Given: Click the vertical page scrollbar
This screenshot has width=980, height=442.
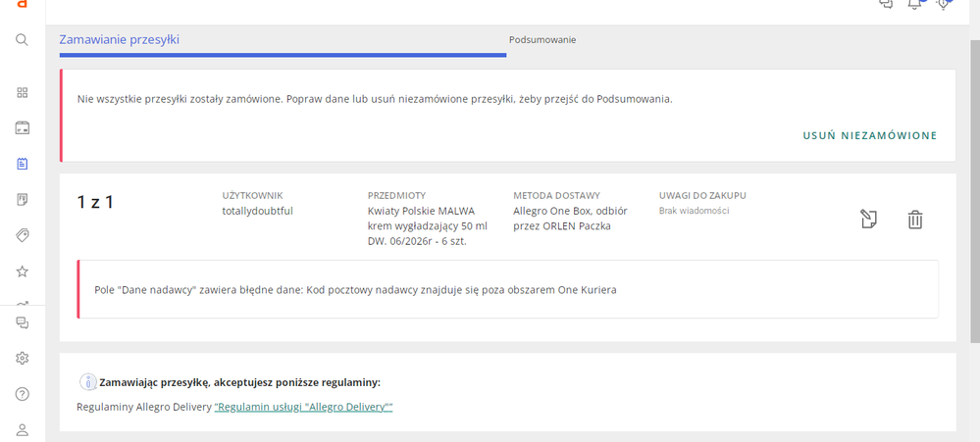Looking at the screenshot, I should pos(973,196).
